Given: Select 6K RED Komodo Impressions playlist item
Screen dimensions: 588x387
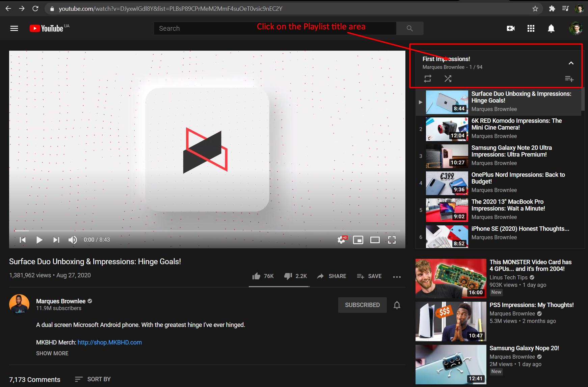Looking at the screenshot, I should (x=499, y=129).
